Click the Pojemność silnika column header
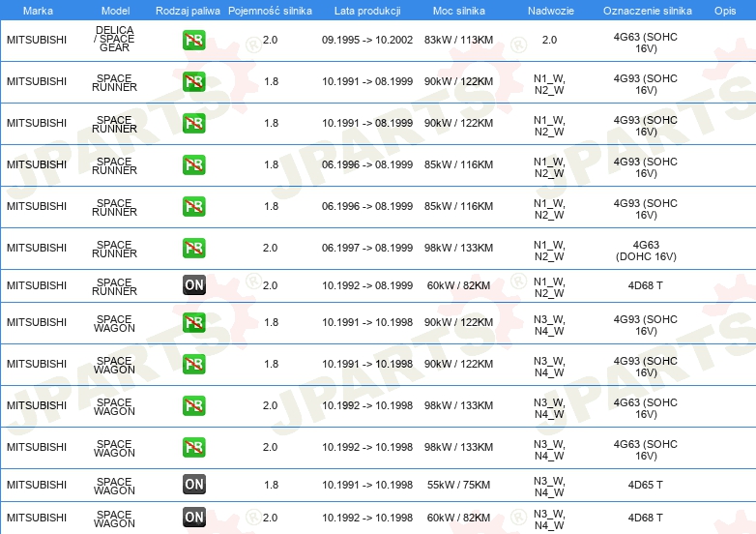This screenshot has width=756, height=534. (x=270, y=11)
